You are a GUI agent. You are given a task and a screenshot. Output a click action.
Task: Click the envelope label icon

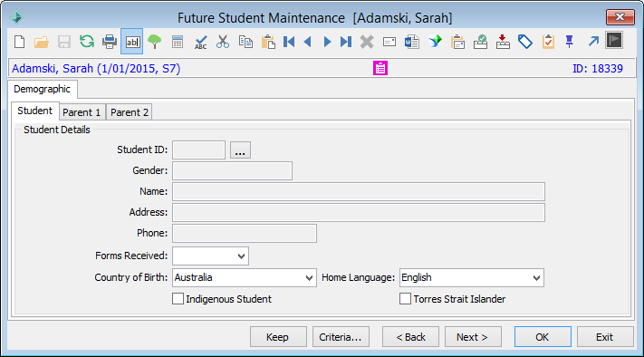click(389, 42)
